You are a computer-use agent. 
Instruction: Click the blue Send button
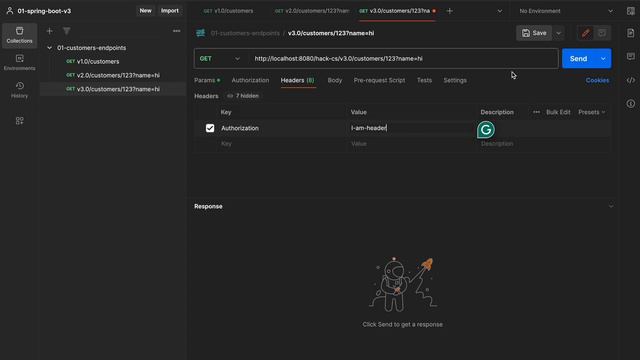click(x=579, y=59)
